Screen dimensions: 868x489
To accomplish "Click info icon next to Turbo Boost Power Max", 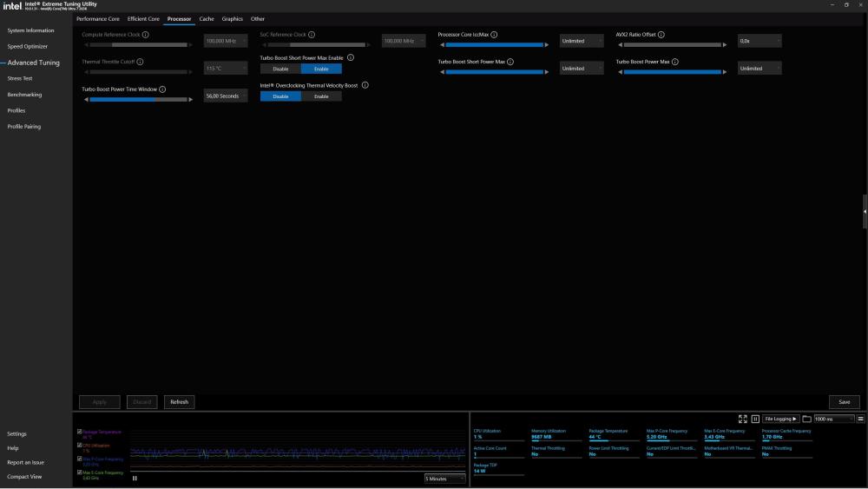I will coord(675,62).
